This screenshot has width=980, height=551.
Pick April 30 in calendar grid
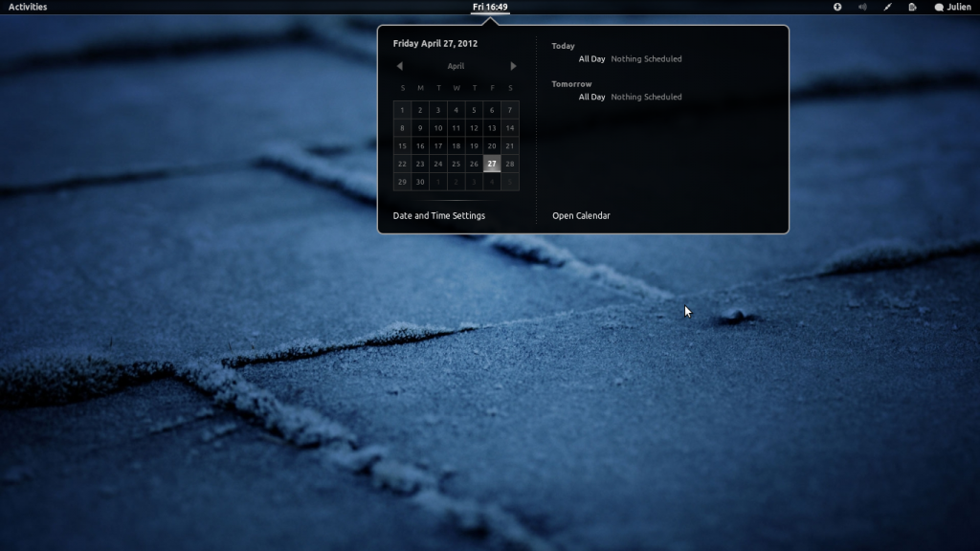[x=420, y=182]
